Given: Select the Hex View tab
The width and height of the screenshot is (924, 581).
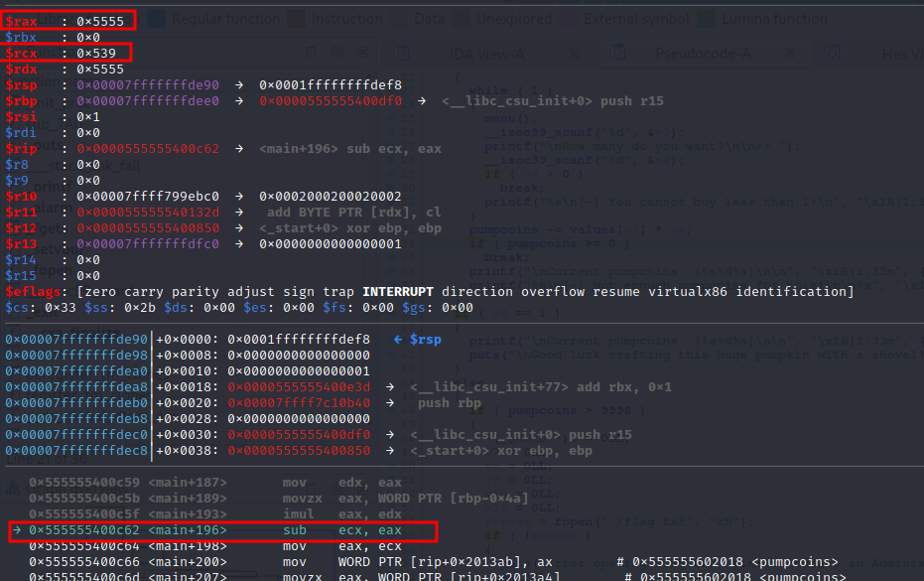Looking at the screenshot, I should coord(901,56).
